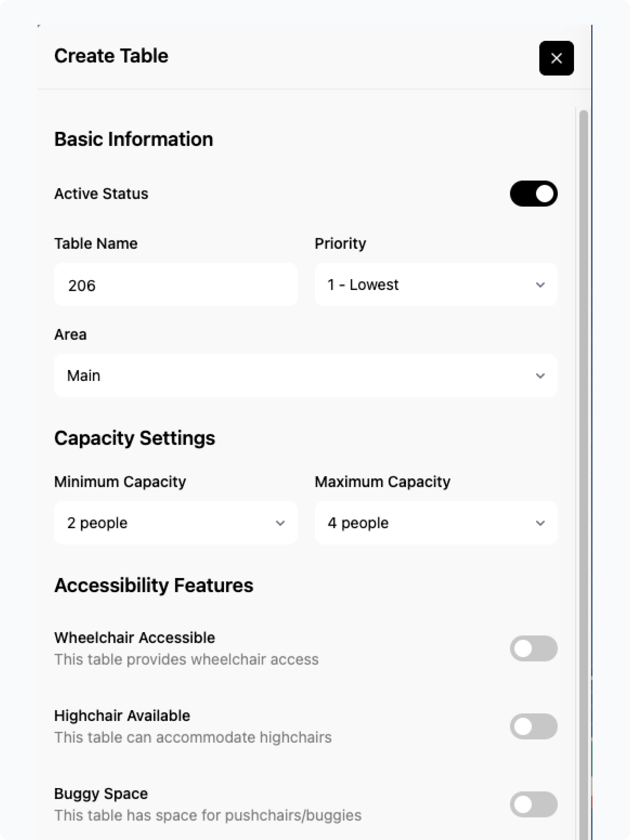The image size is (630, 840).
Task: Click the chevron arrow in Priority field
Action: coord(540,285)
